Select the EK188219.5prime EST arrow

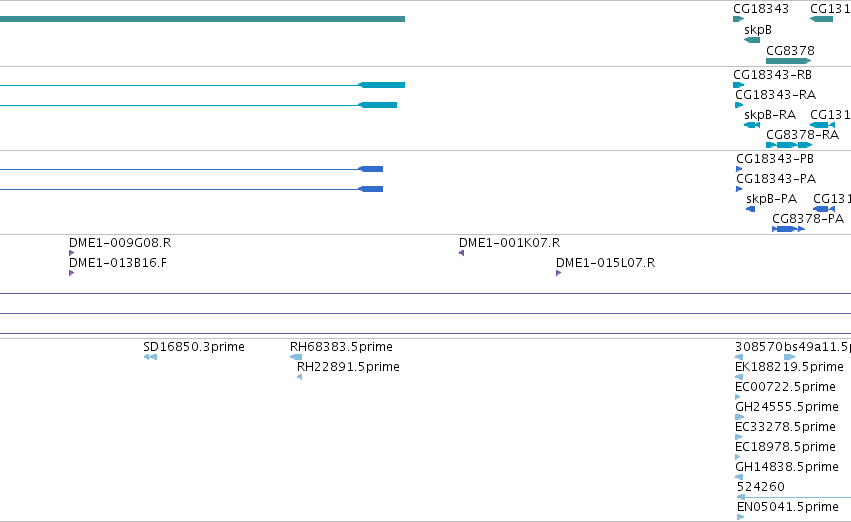point(739,377)
